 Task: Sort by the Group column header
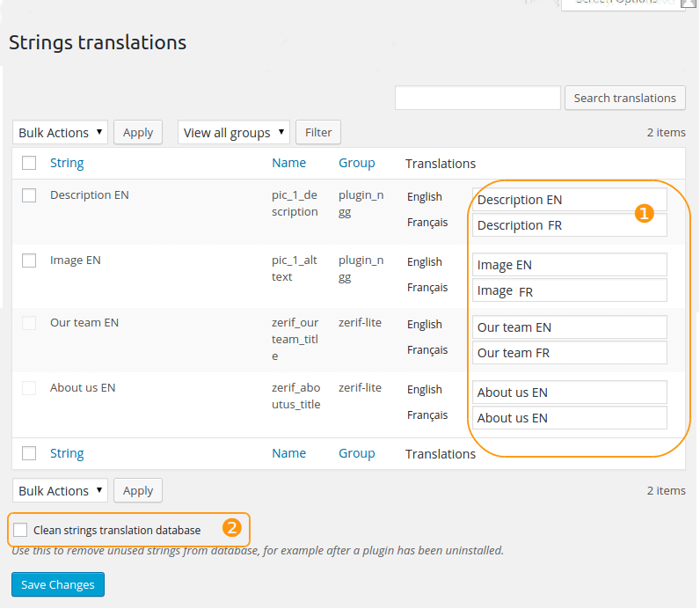point(357,163)
